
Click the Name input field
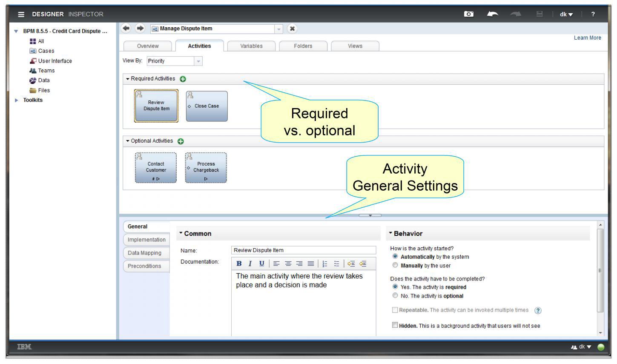303,250
